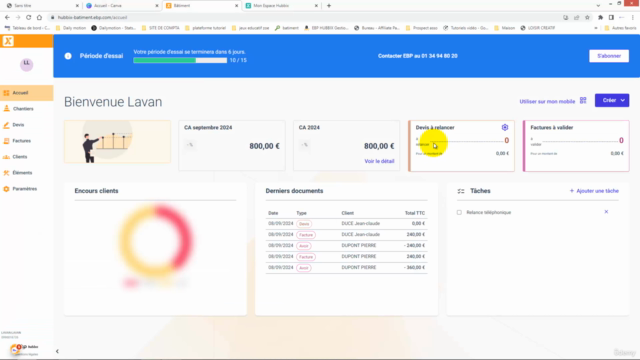Open the Factures à valider card
This screenshot has height=360, width=640.
point(576,146)
